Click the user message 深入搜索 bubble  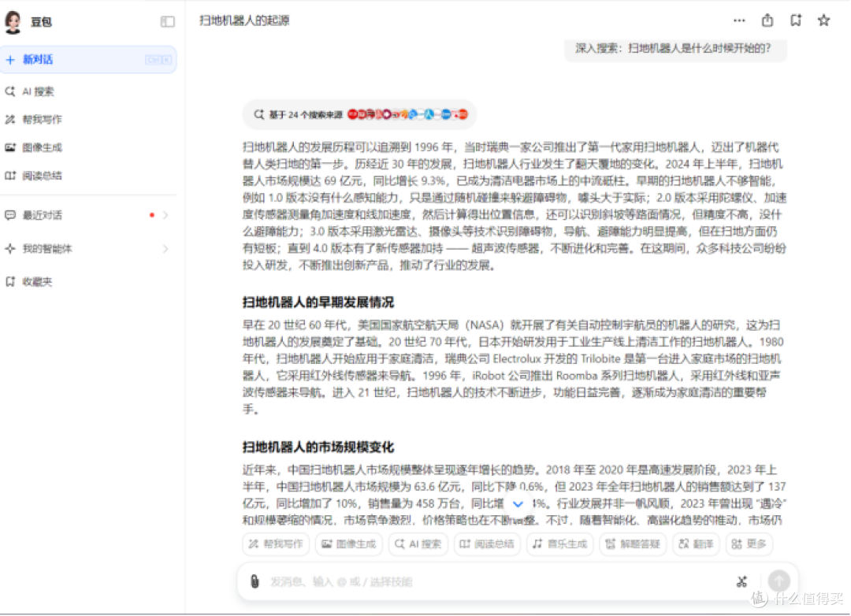click(675, 48)
